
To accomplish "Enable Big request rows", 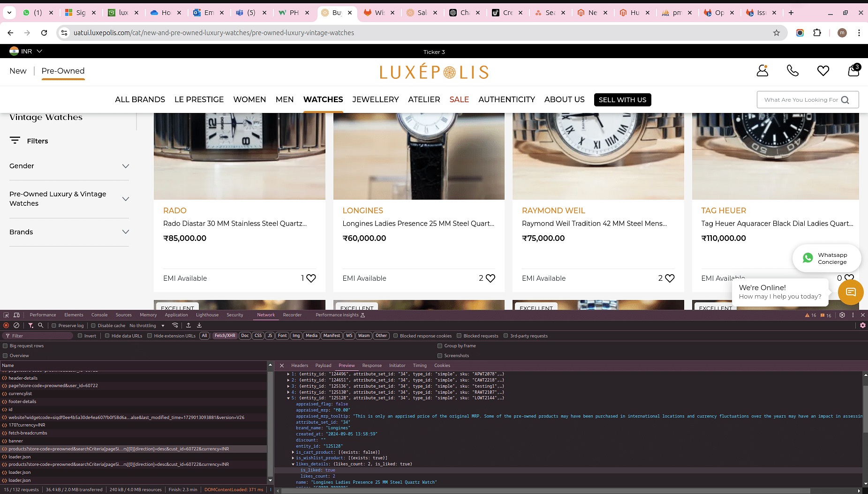I will [x=6, y=346].
